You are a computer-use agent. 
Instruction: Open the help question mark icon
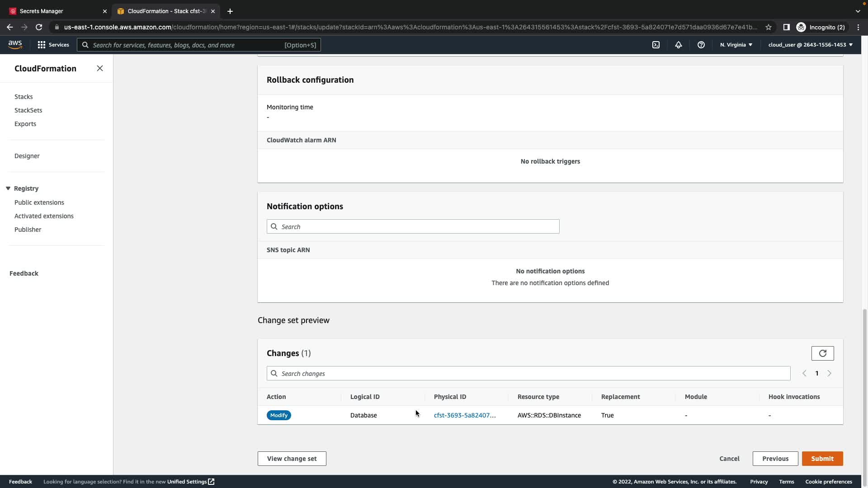[x=701, y=45]
